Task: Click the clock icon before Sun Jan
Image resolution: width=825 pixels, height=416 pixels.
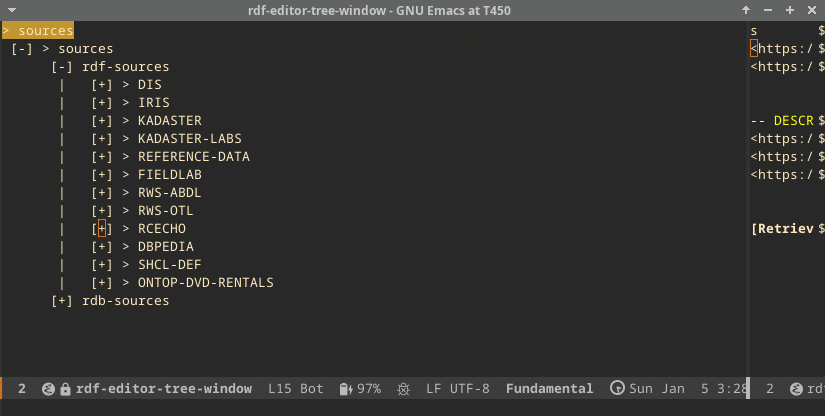Action: tap(617, 388)
